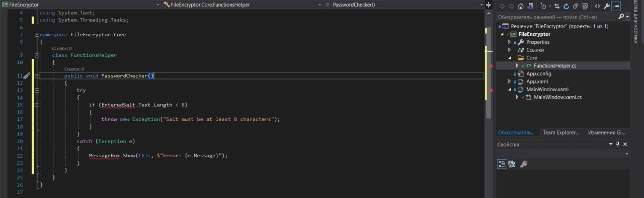644x198 pixels.
Task: Collapse the PasswordChecker method outlining block
Action: [37, 76]
